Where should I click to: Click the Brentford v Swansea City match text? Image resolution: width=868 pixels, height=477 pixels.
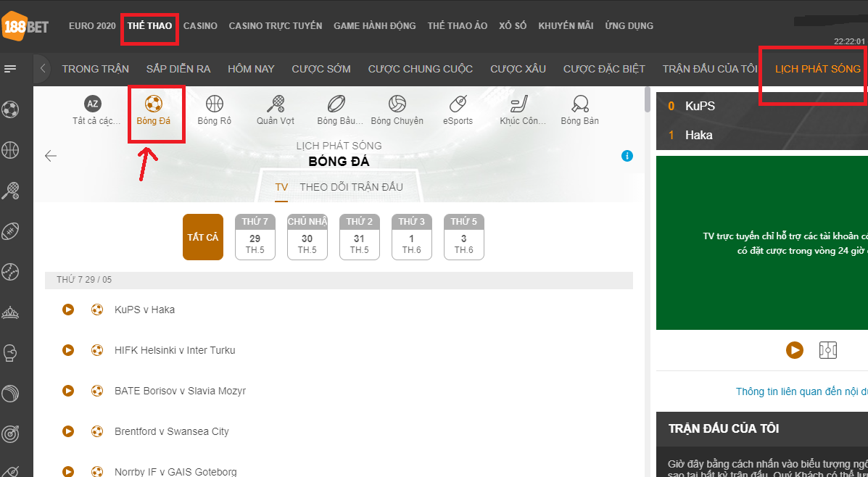(x=172, y=431)
